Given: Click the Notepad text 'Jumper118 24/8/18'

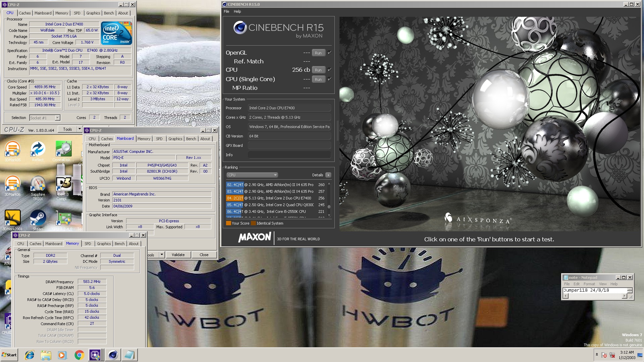Looking at the screenshot, I should click(586, 290).
